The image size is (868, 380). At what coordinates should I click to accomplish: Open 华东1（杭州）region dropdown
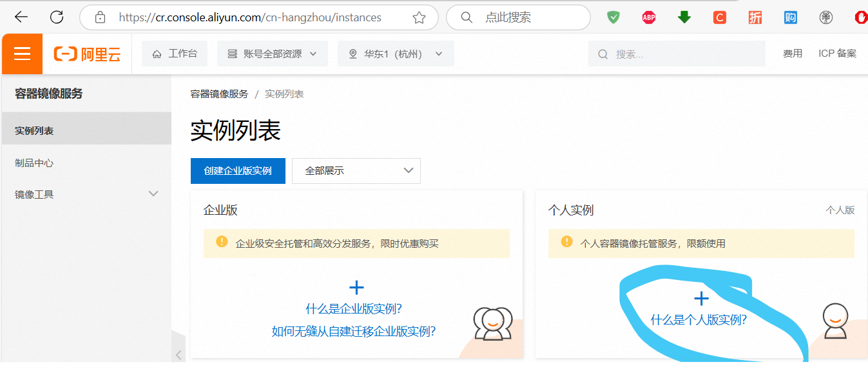pos(396,54)
